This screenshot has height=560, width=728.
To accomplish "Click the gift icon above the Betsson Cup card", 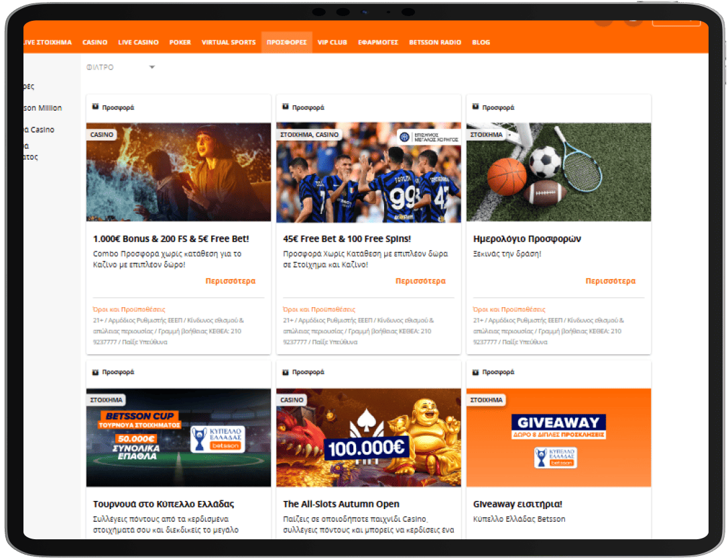I will (96, 372).
